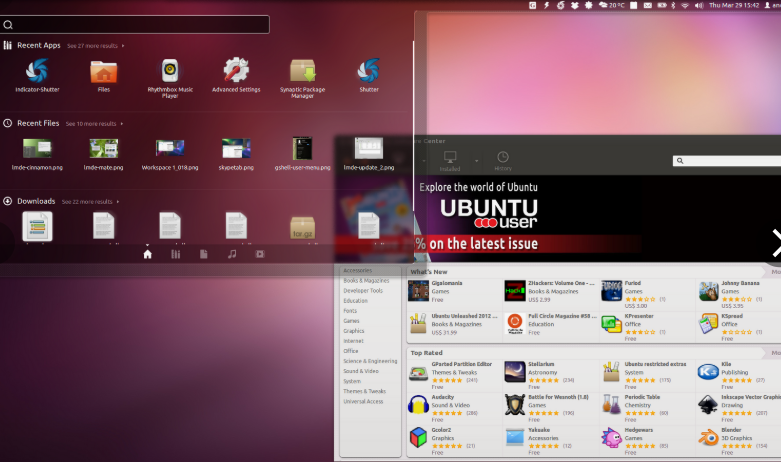Select Themes & Tweaks category
Image resolution: width=781 pixels, height=462 pixels.
365,391
